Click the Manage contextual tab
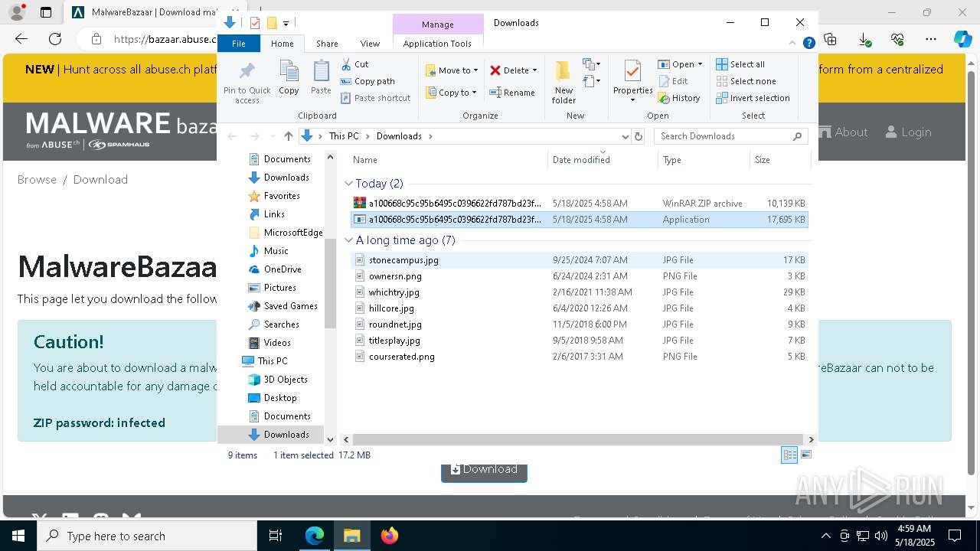 coord(437,24)
